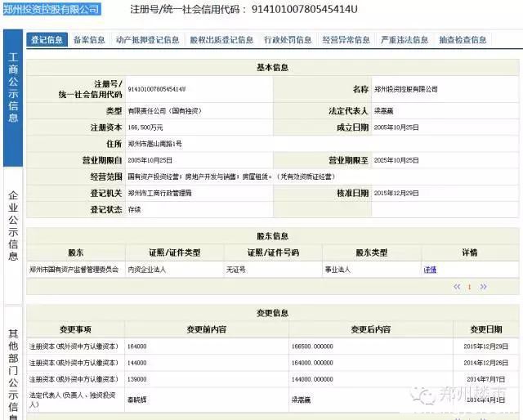Go to previous shareholder page arrow
Image resolution: width=523 pixels, height=420 pixels.
457,287
